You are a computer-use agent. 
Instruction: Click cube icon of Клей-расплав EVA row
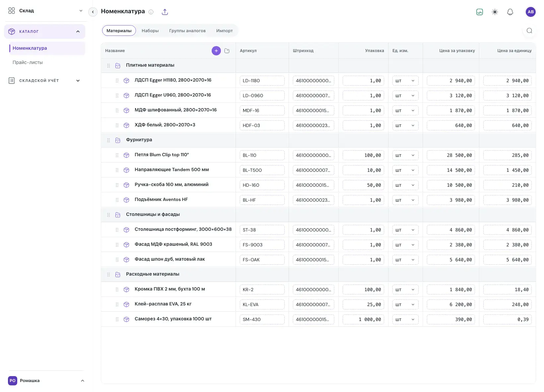click(126, 304)
